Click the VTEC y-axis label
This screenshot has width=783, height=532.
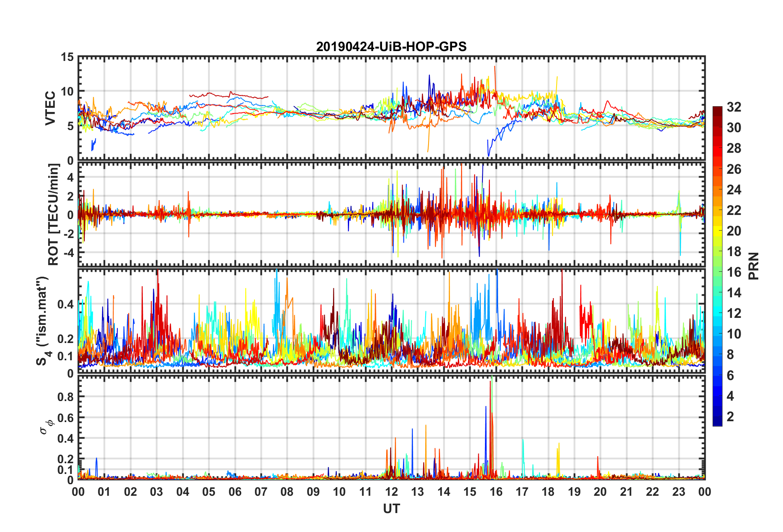click(x=50, y=108)
